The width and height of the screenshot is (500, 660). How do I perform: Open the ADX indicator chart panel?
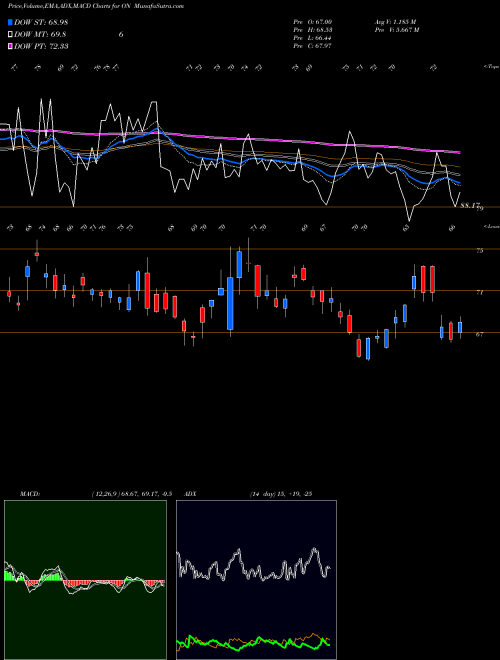256,580
